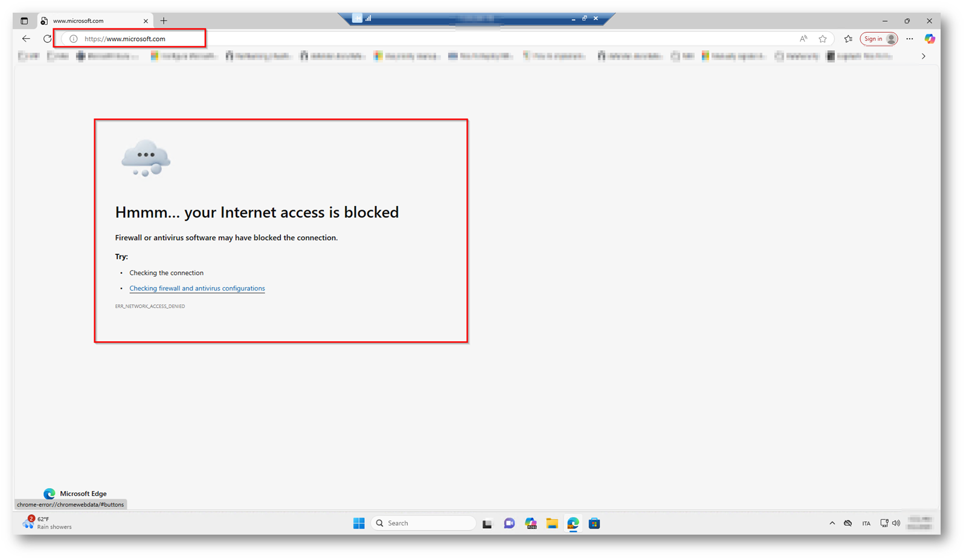Click the Read aloud icon
This screenshot has width=966, height=560.
pos(803,39)
